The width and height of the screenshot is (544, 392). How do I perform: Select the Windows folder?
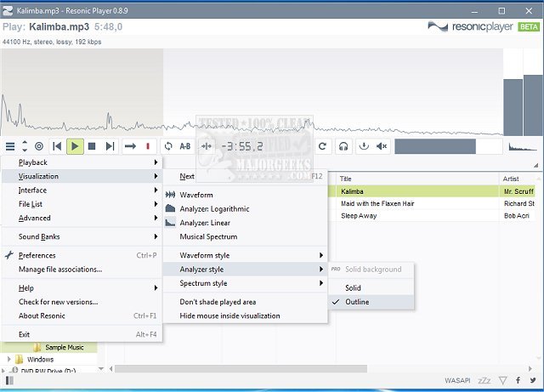pos(41,359)
